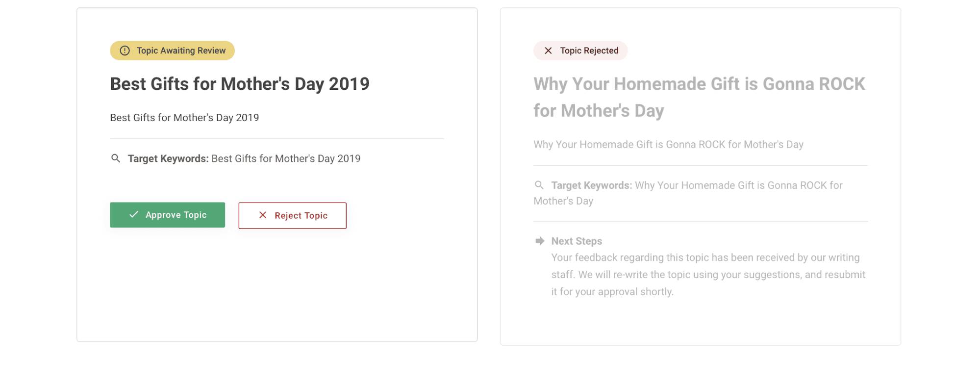Click the magnifier icon beside the left Target Keywords

(x=116, y=158)
